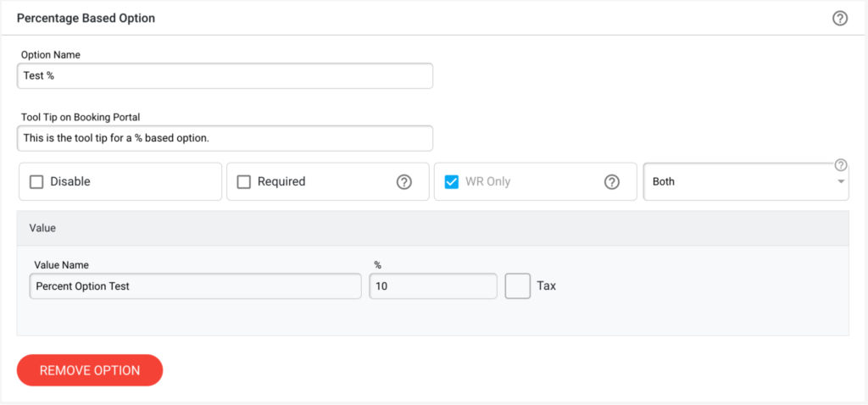
Task: Click the Percentage Based Option title
Action: 86,19
